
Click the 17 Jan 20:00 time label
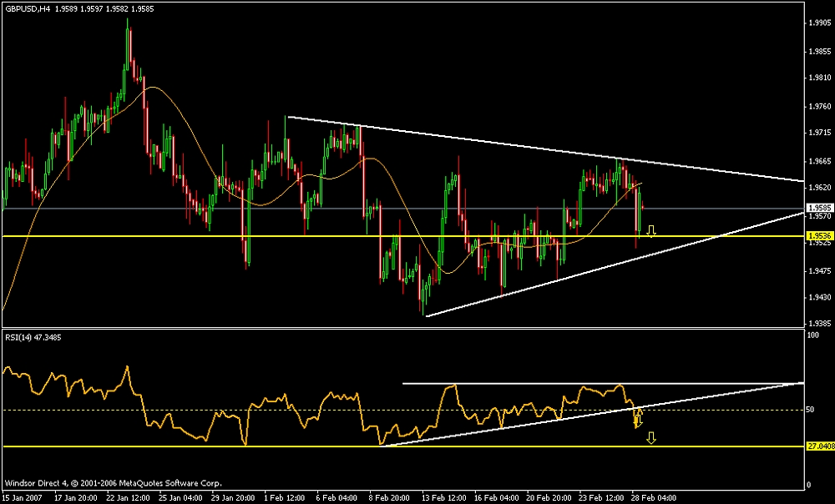74,498
